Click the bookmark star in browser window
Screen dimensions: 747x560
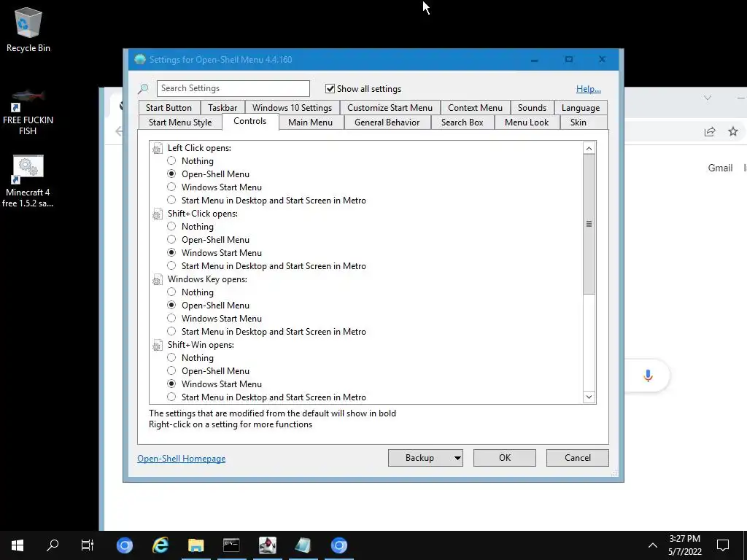coord(732,131)
